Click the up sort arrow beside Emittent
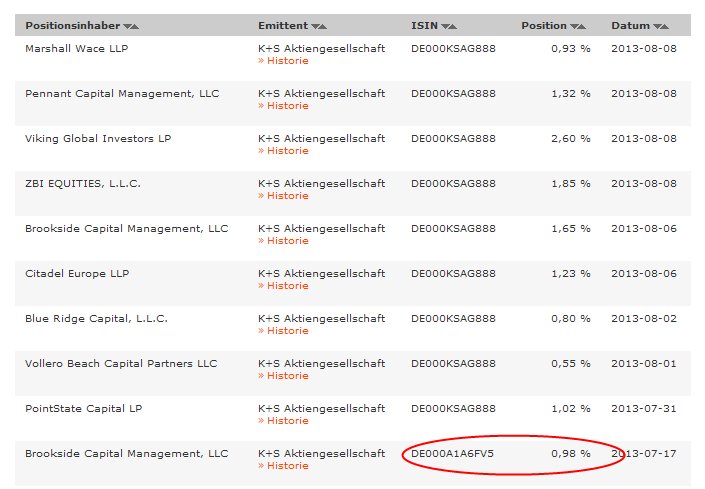The image size is (705, 489). pyautogui.click(x=323, y=26)
